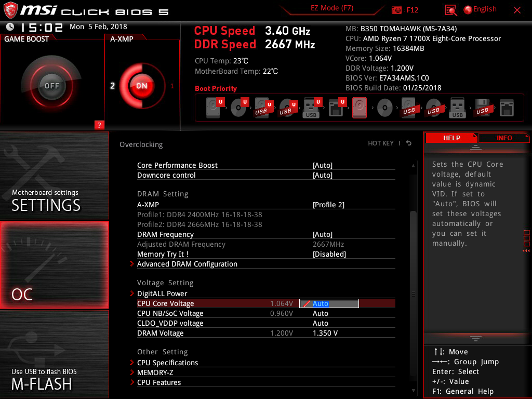Edit the CPU Core Voltage Auto field
Screen dimensions: 532x399
point(329,303)
